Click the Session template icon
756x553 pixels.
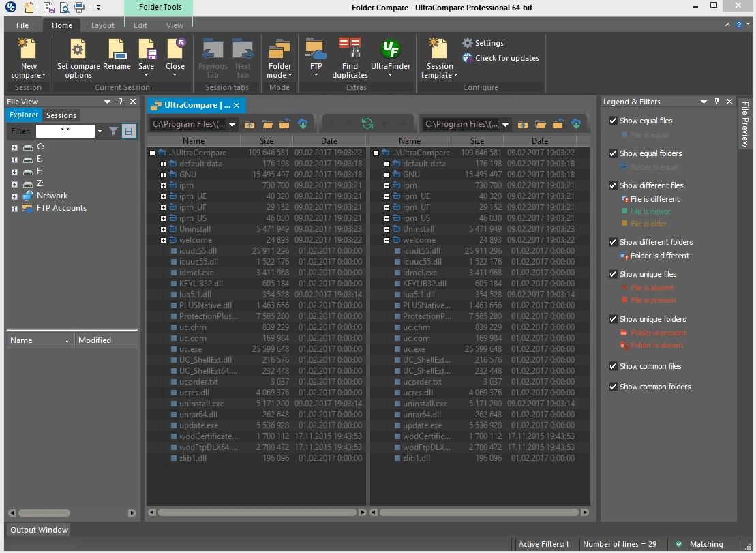coord(439,48)
